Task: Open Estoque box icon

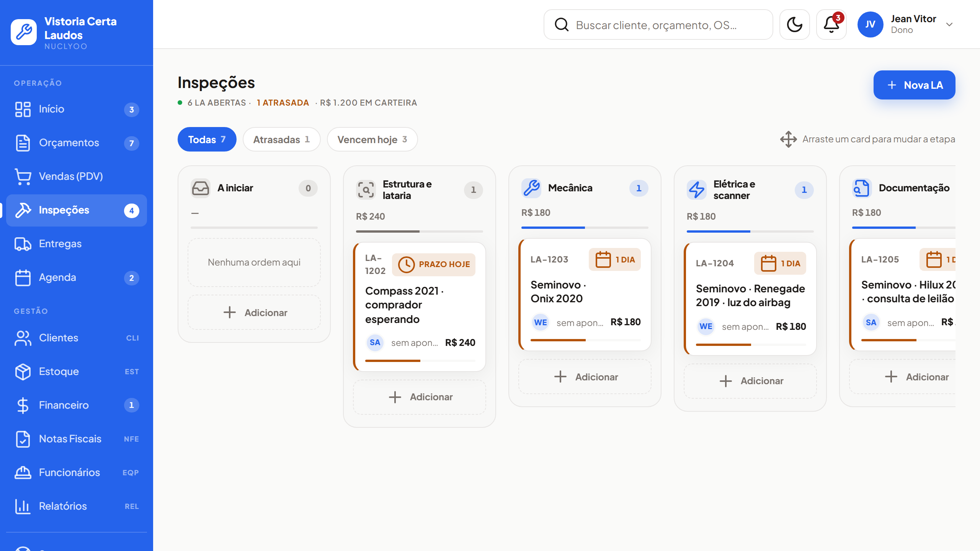Action: 23,372
